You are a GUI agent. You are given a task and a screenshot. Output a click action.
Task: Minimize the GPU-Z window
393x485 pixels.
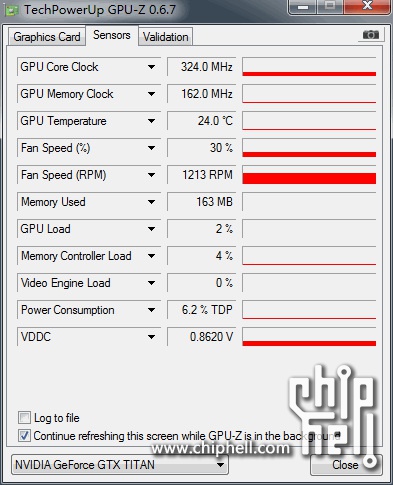(x=303, y=7)
